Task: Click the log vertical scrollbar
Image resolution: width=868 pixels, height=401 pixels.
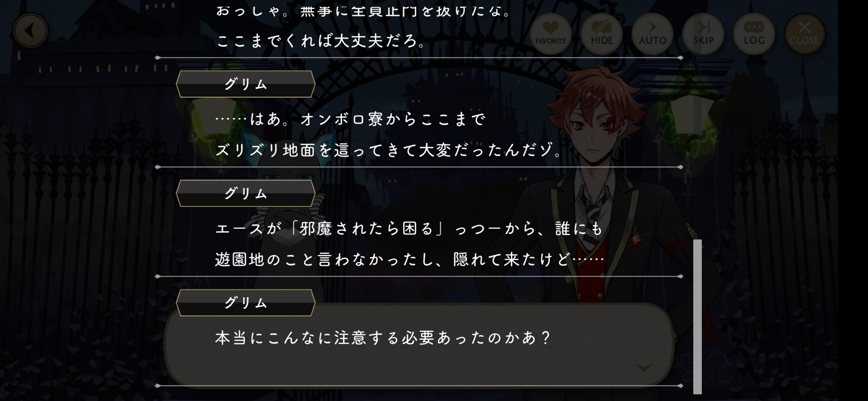Action: tap(697, 316)
